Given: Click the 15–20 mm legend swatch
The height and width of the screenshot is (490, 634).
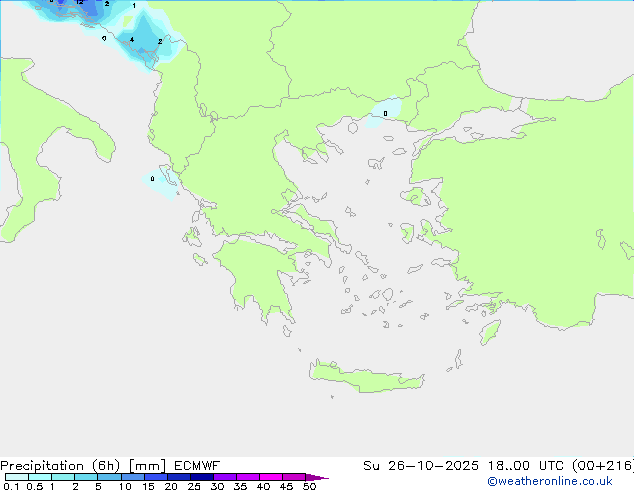Looking at the screenshot, I should (x=155, y=477).
